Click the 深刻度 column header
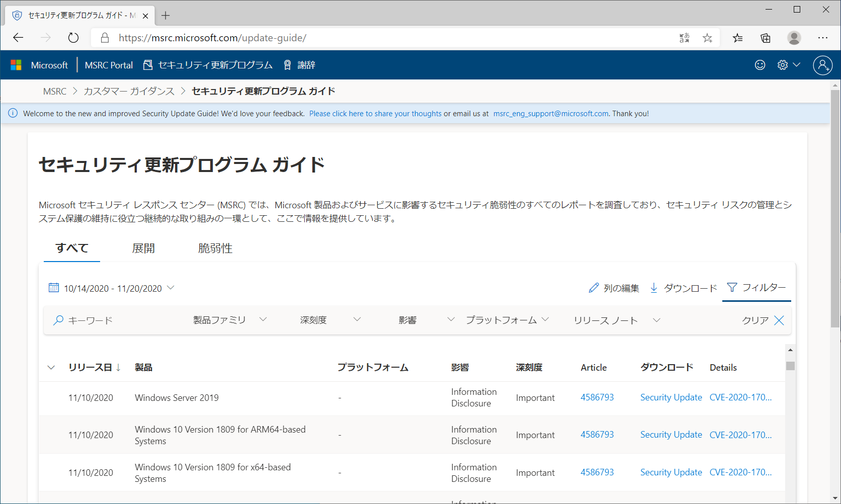The width and height of the screenshot is (841, 504). [x=529, y=367]
